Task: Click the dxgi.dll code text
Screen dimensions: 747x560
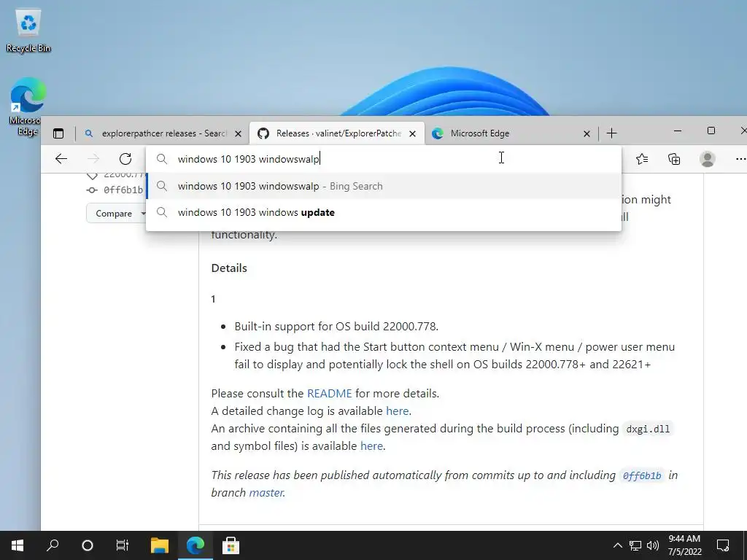Action: 648,429
